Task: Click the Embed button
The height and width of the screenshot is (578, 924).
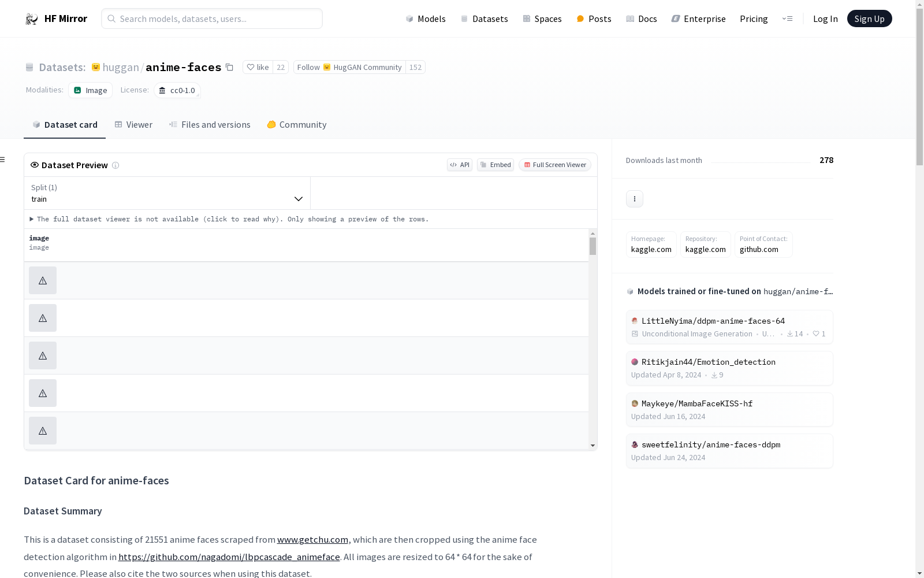Action: point(495,165)
